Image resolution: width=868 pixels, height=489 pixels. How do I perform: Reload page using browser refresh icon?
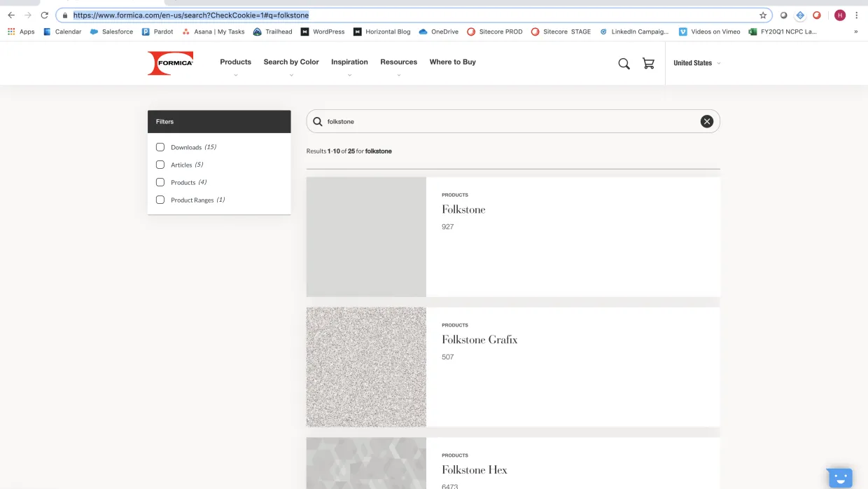pos(44,15)
